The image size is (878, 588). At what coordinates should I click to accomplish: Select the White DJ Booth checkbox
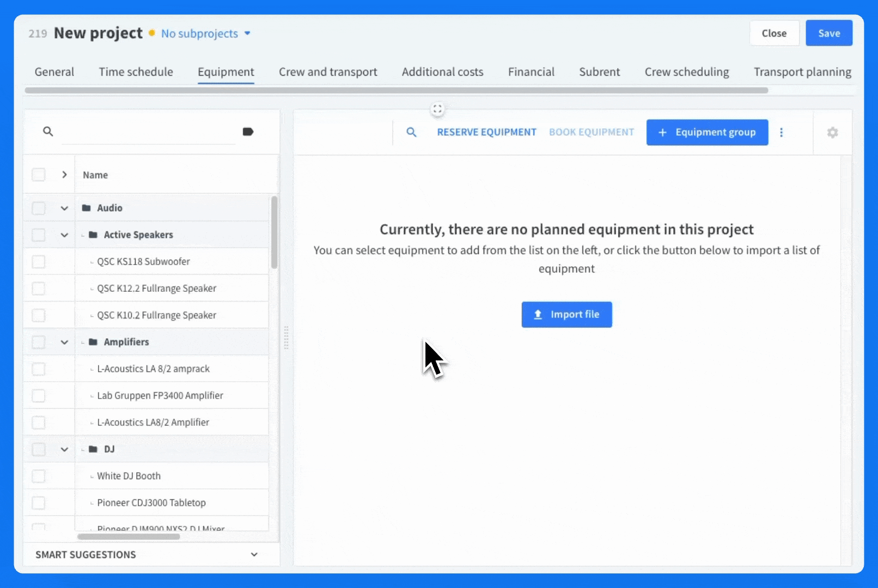tap(38, 476)
